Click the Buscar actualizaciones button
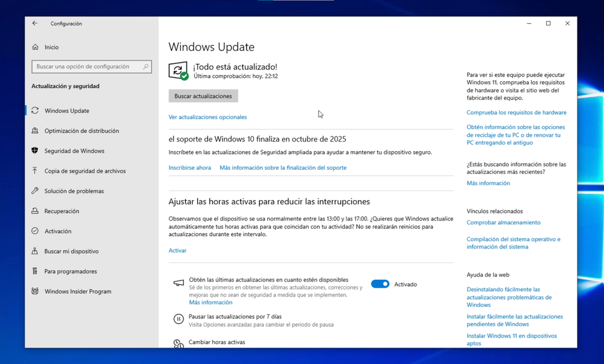This screenshot has width=604, height=364. [203, 96]
